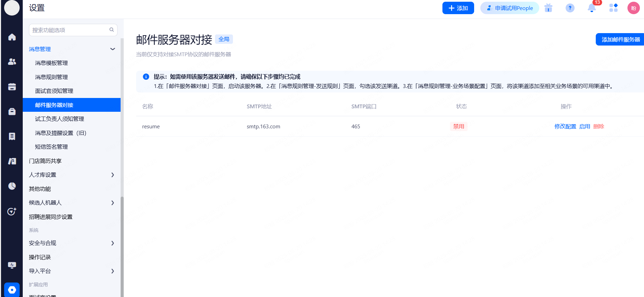The height and width of the screenshot is (297, 644).
Task: Click the briefcase jobs icon in sidebar
Action: (12, 111)
